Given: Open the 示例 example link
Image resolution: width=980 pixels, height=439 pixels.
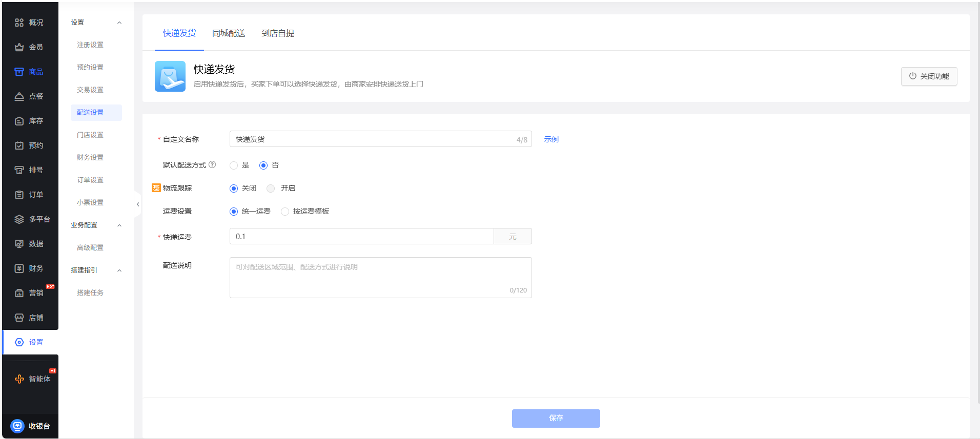Looking at the screenshot, I should [x=552, y=139].
